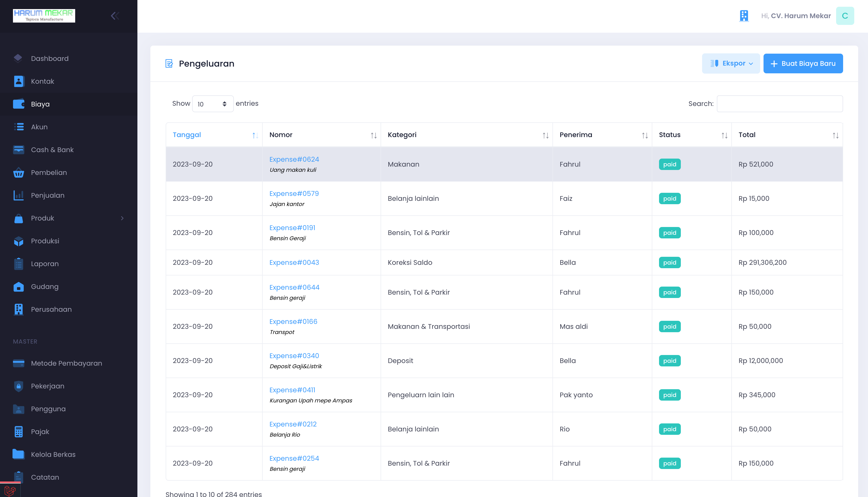Open the Ekspor dropdown
Viewport: 868px width, 497px height.
[x=731, y=63]
